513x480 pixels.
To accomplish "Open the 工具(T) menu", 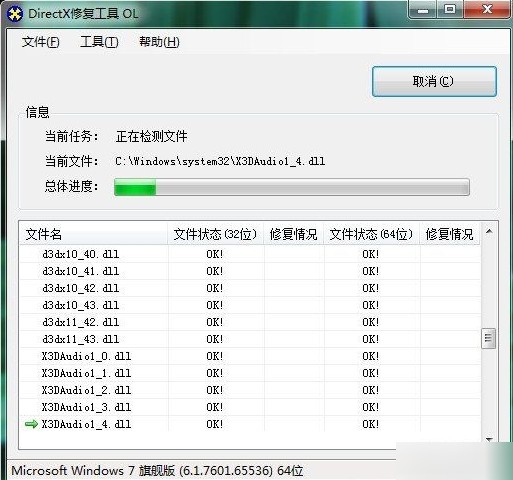I will tap(99, 42).
